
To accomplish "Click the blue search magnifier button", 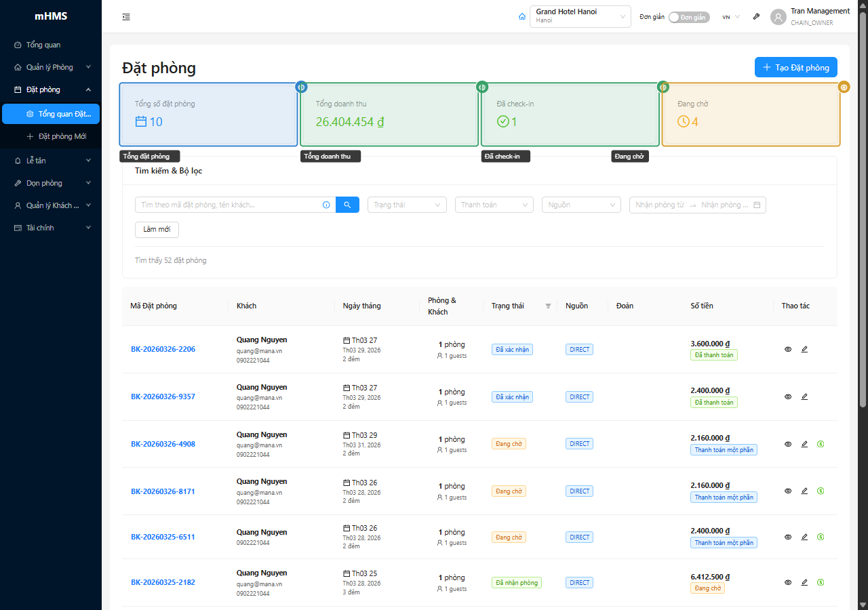I will 347,205.
